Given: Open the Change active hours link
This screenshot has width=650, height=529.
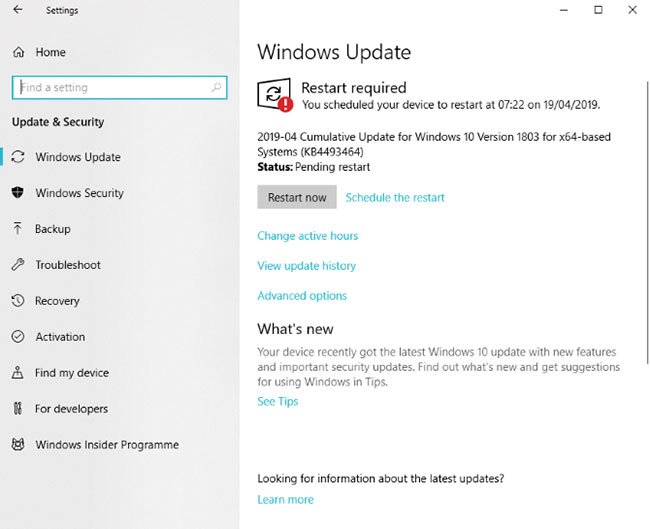Looking at the screenshot, I should pyautogui.click(x=308, y=236).
